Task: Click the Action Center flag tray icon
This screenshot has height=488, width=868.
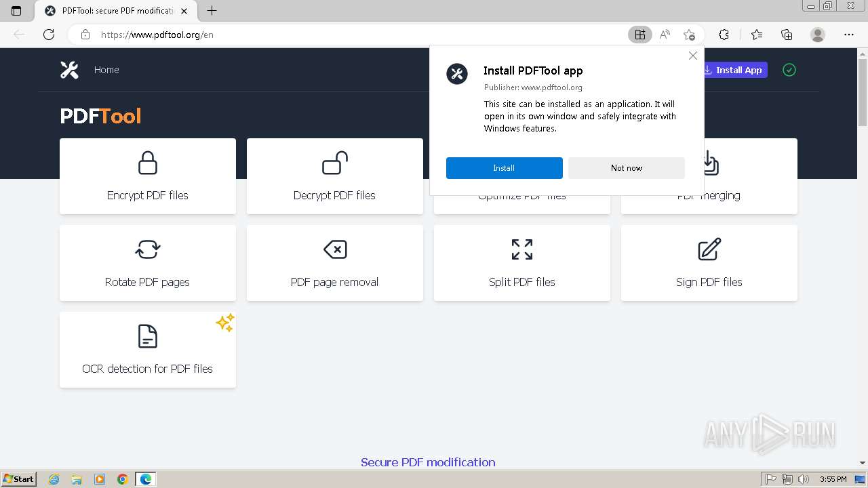Action: 771,479
